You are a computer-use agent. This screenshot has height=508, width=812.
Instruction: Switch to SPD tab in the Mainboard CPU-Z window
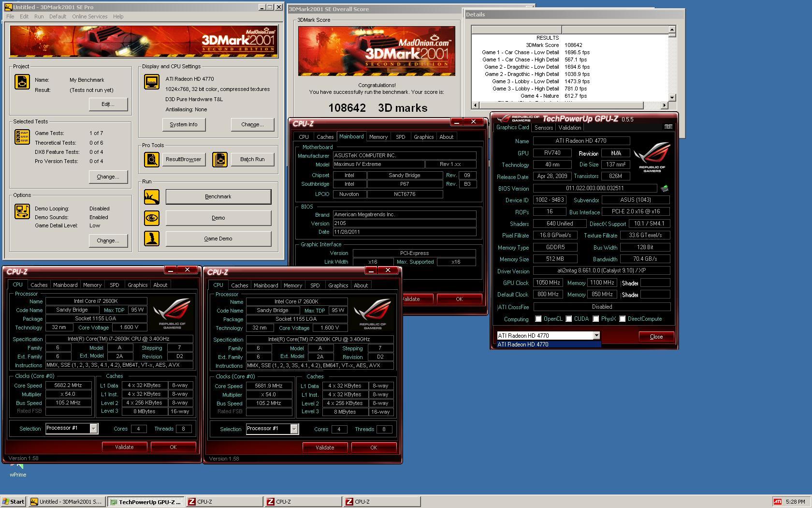click(x=401, y=137)
